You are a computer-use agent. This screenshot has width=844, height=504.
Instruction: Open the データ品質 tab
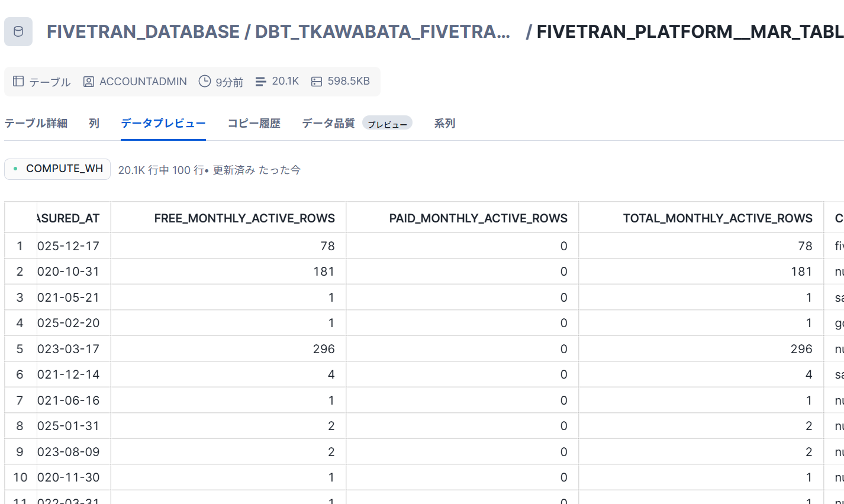click(x=328, y=124)
